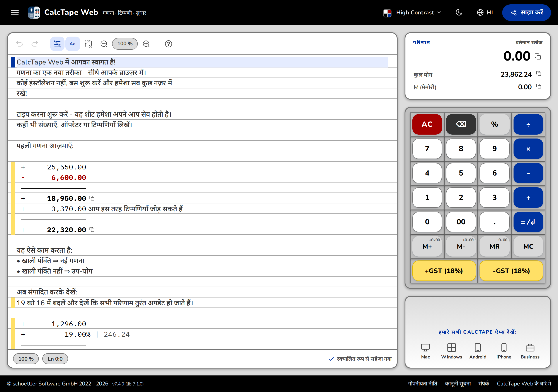Click the M- memory subtract key
Image resolution: width=558 pixels, height=392 pixels.
click(461, 246)
